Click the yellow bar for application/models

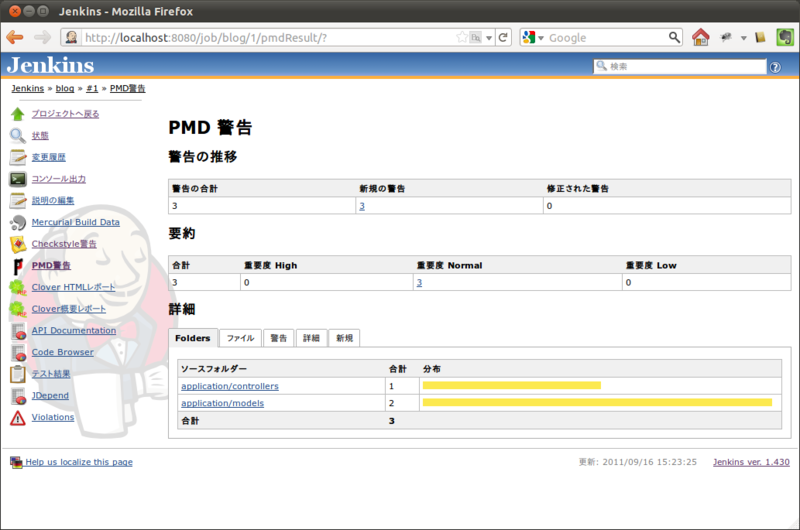(597, 402)
